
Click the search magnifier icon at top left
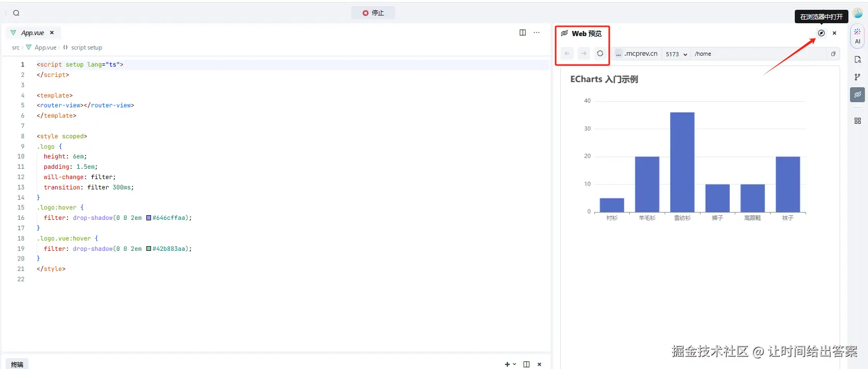[x=16, y=13]
